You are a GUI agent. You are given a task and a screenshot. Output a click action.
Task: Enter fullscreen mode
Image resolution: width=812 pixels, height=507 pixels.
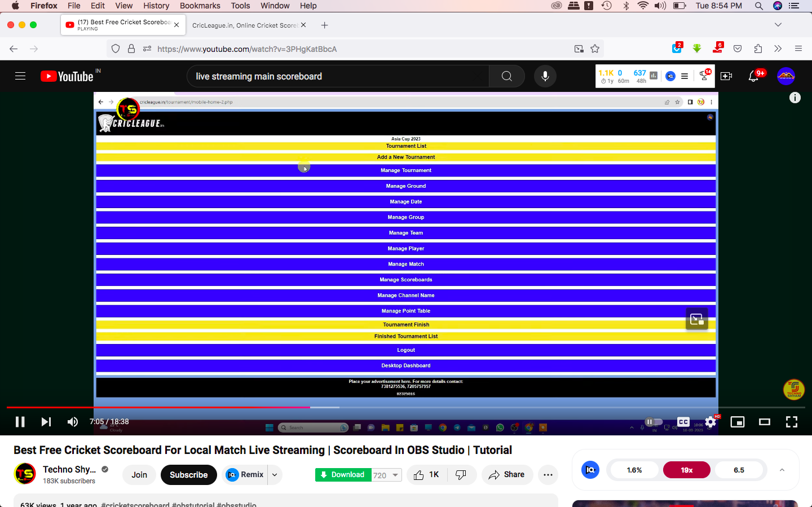(x=792, y=422)
